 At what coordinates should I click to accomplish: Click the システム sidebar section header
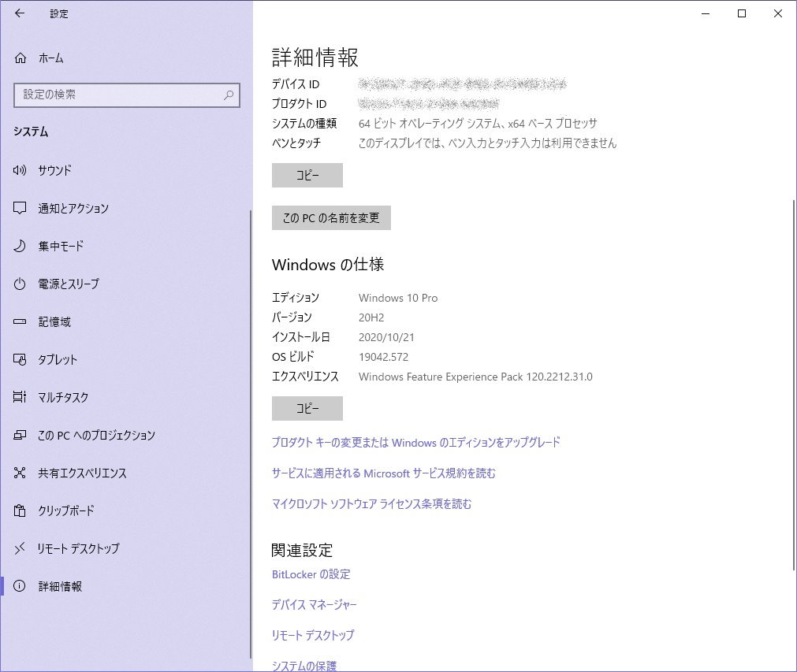click(x=31, y=132)
